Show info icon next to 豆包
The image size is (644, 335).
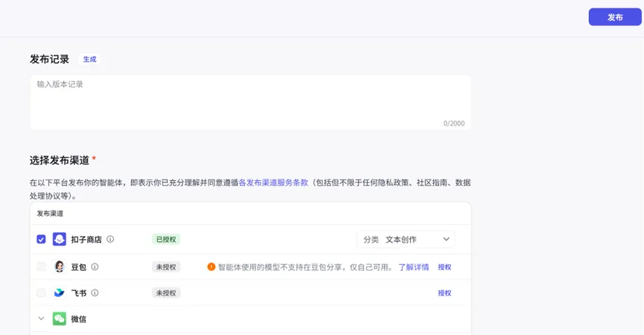95,267
